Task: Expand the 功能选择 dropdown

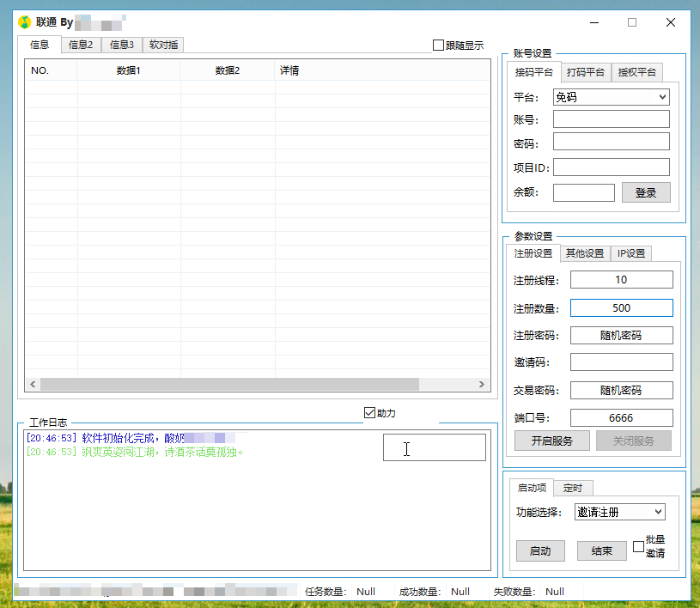Action: pos(619,512)
